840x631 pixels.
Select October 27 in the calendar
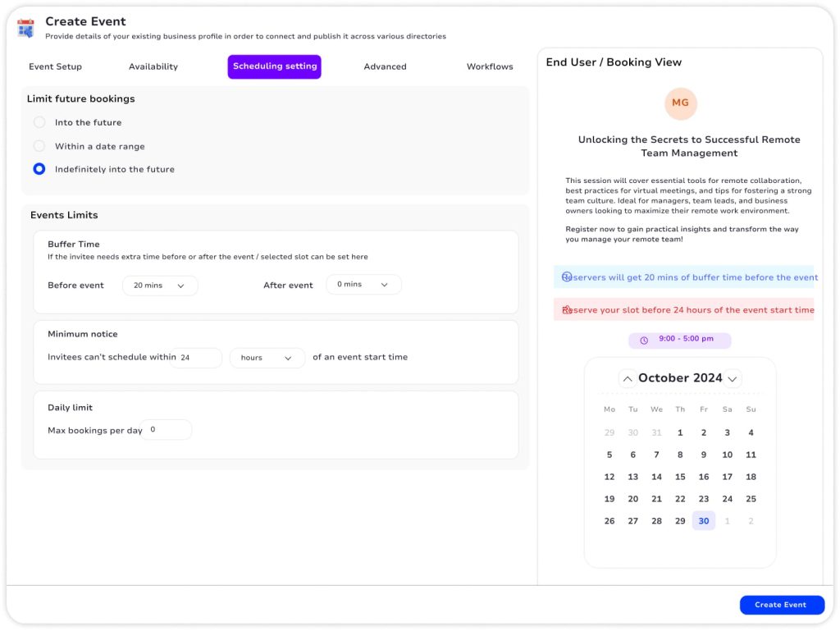click(632, 521)
